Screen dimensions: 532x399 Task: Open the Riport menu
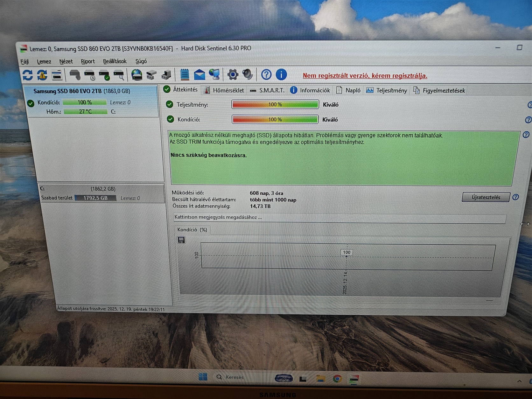[88, 61]
